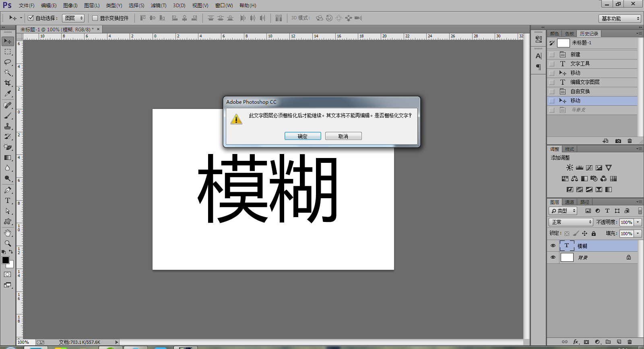Toggle lock transparent pixels option

click(x=567, y=233)
